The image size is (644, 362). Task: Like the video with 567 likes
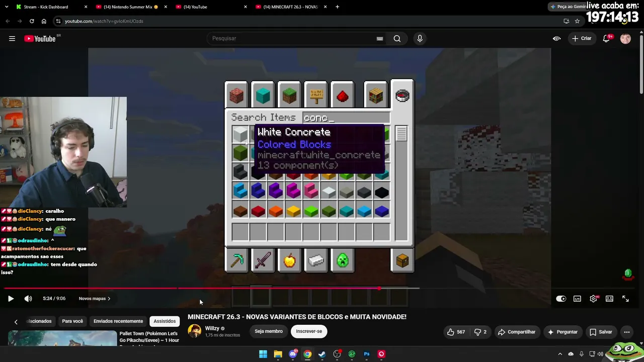coord(456,332)
